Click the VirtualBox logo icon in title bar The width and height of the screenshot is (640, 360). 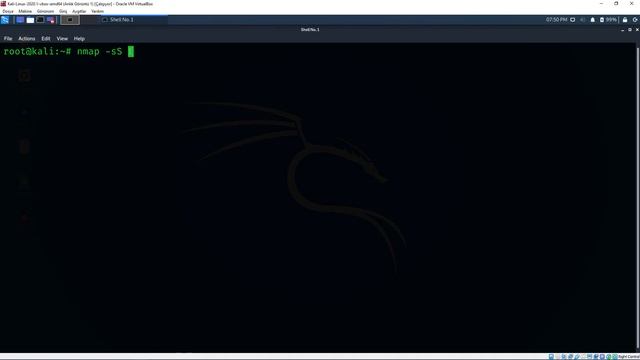3,4
